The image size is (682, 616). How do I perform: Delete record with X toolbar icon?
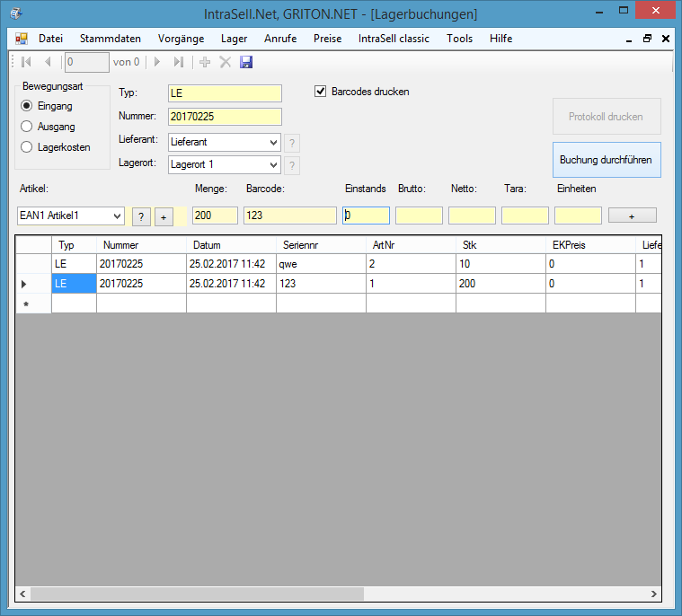pos(226,62)
